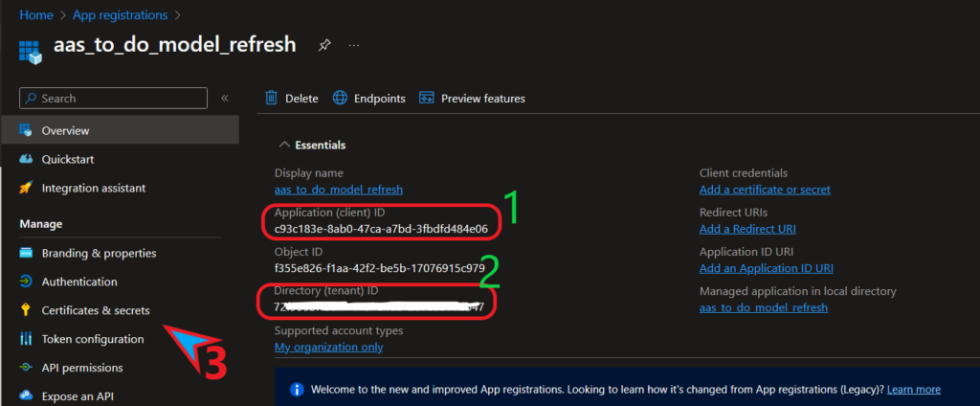This screenshot has width=980, height=406.
Task: Click the app registration cube icon
Action: pos(30,51)
